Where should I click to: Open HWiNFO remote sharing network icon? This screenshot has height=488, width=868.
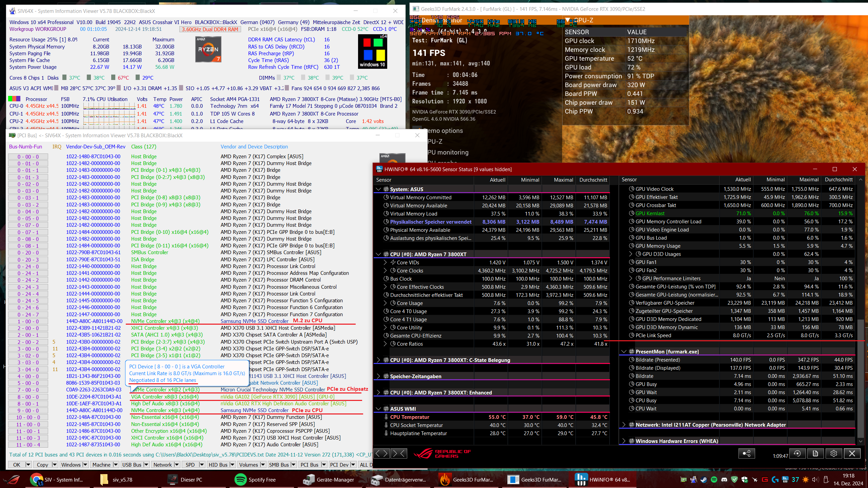pos(746,453)
